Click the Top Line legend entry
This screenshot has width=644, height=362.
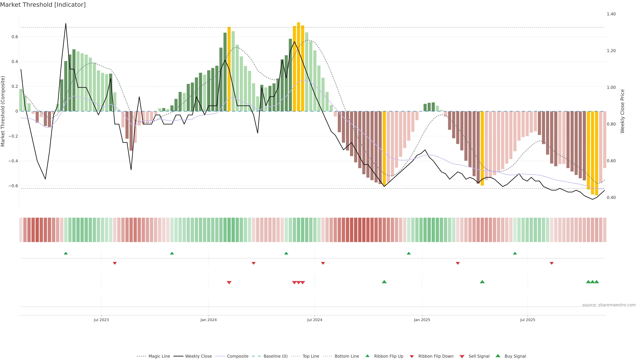(x=311, y=356)
